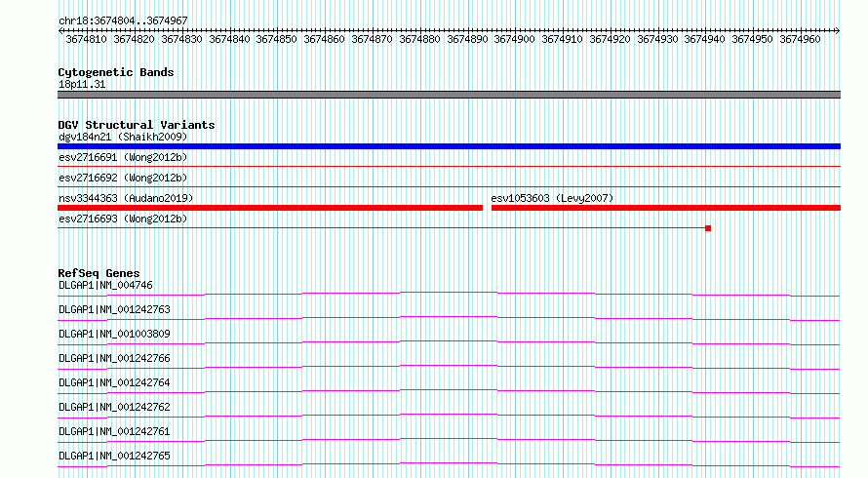This screenshot has height=478, width=868.
Task: Click the chr18:3674804..3674967 region label
Action: click(123, 20)
